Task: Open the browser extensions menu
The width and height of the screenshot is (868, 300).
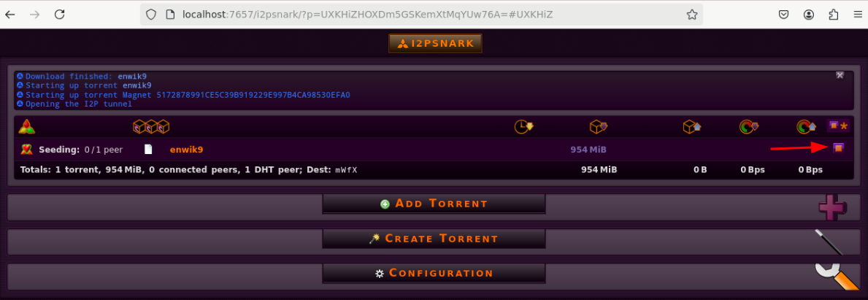Action: [x=834, y=15]
